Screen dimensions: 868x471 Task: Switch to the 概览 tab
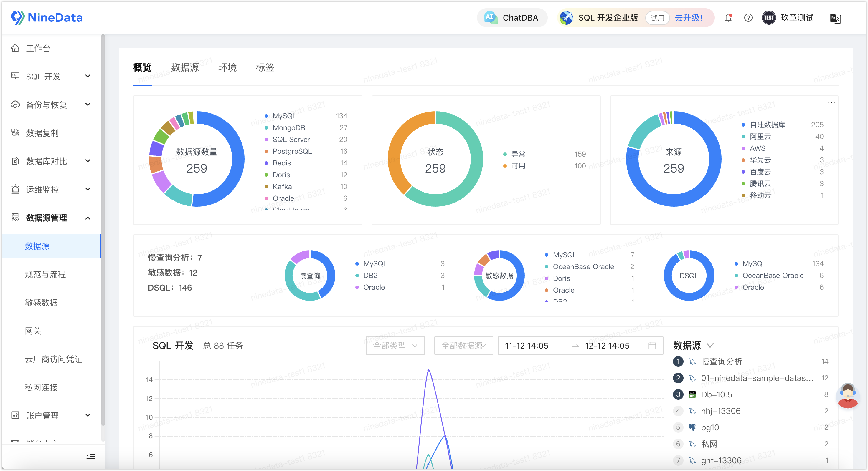pos(143,68)
